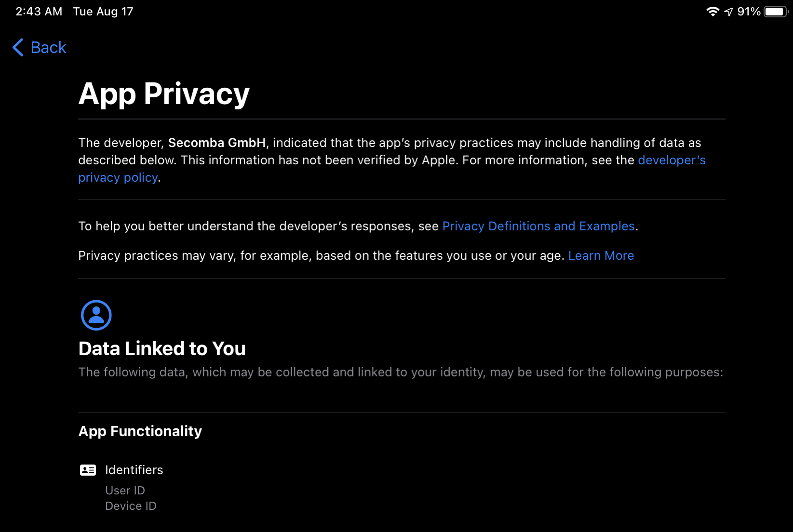Open the developer's privacy policy link
This screenshot has width=793, height=532.
pyautogui.click(x=671, y=160)
